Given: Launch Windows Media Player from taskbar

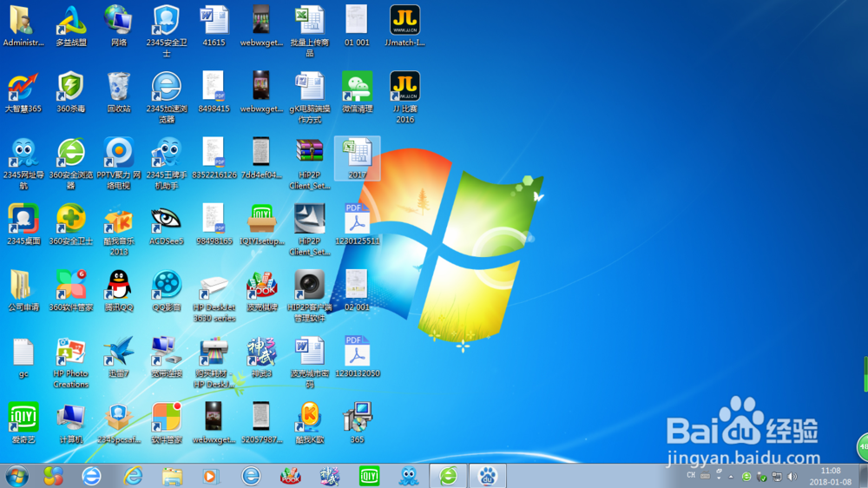Looking at the screenshot, I should (210, 476).
